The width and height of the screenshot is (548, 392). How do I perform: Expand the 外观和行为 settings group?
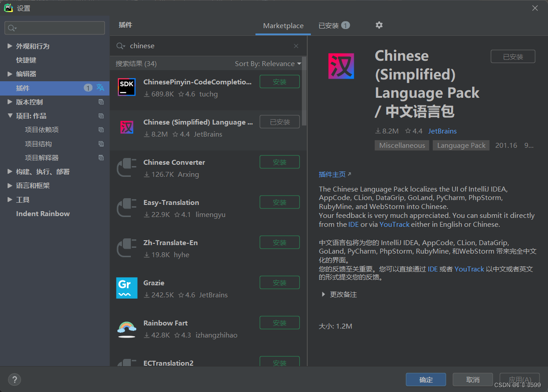(10, 46)
